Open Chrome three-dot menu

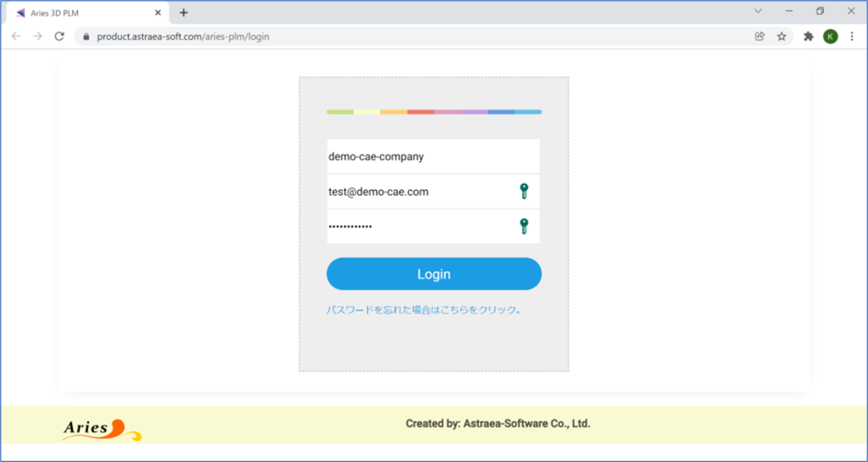coord(852,36)
